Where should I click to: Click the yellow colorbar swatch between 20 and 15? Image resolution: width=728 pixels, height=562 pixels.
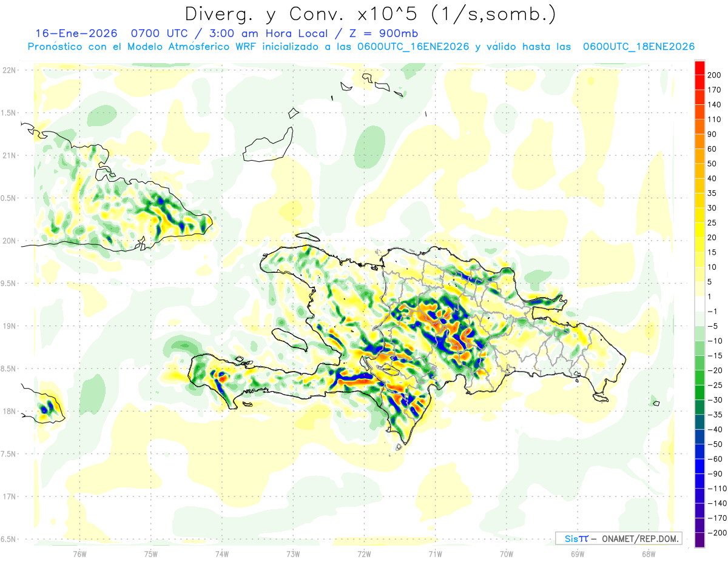[x=699, y=245]
